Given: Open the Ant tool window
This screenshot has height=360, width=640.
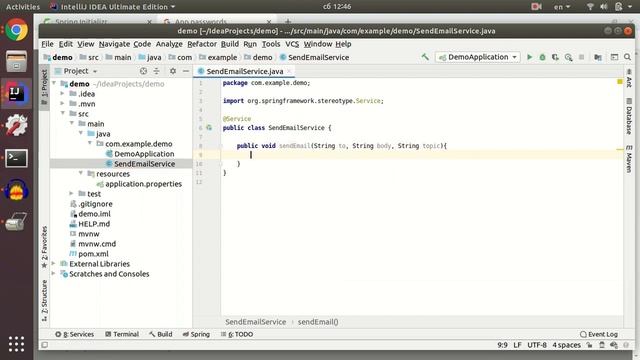Looking at the screenshot, I should (x=629, y=79).
